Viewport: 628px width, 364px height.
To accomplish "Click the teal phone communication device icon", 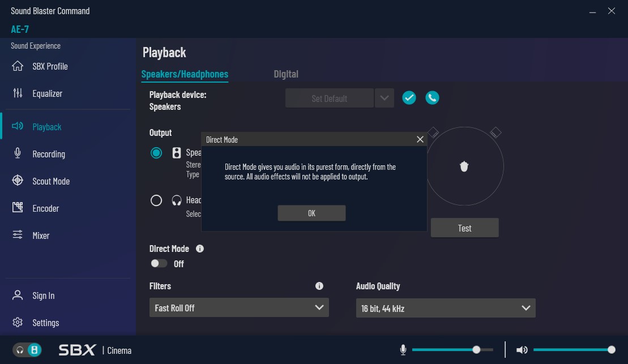I will (432, 98).
